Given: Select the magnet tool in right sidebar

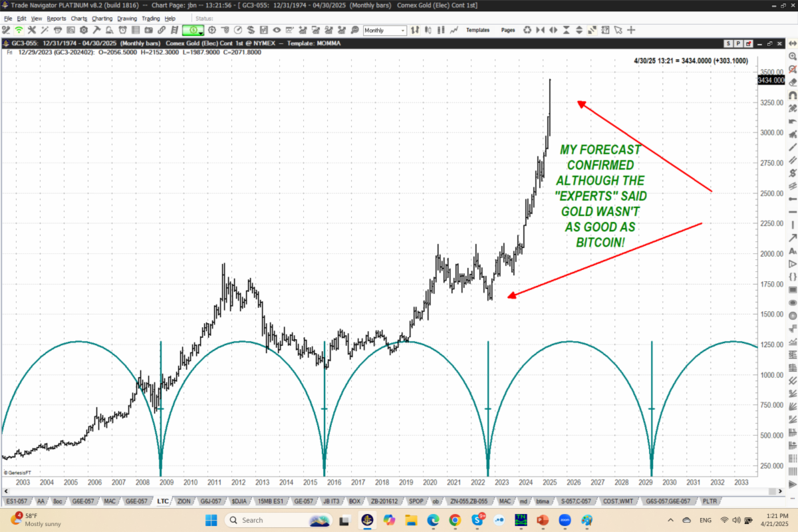Looking at the screenshot, I should coord(792,95).
